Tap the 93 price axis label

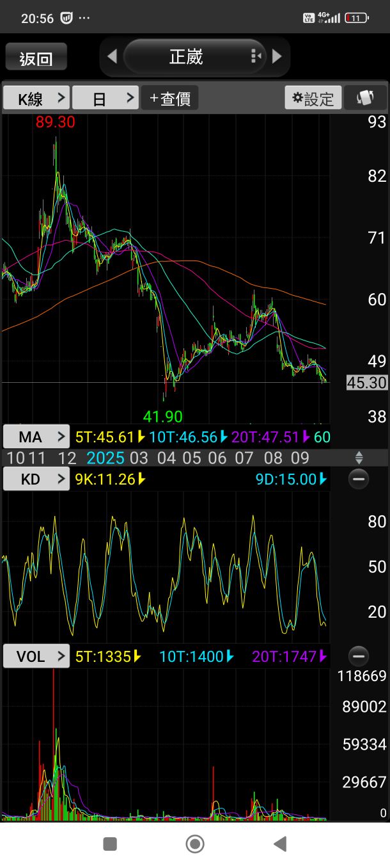click(x=377, y=122)
